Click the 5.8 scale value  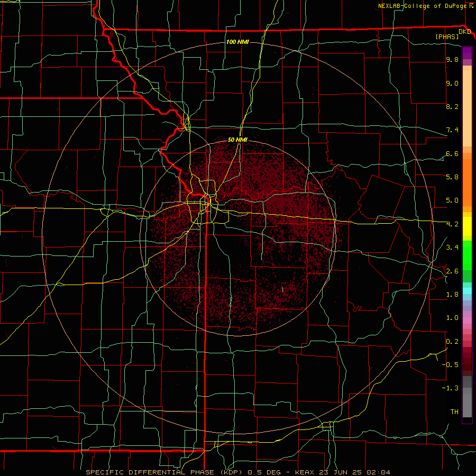point(452,177)
